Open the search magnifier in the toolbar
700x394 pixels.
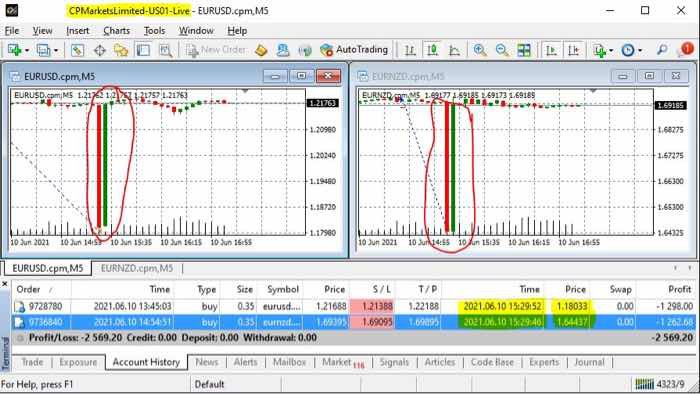pos(662,50)
